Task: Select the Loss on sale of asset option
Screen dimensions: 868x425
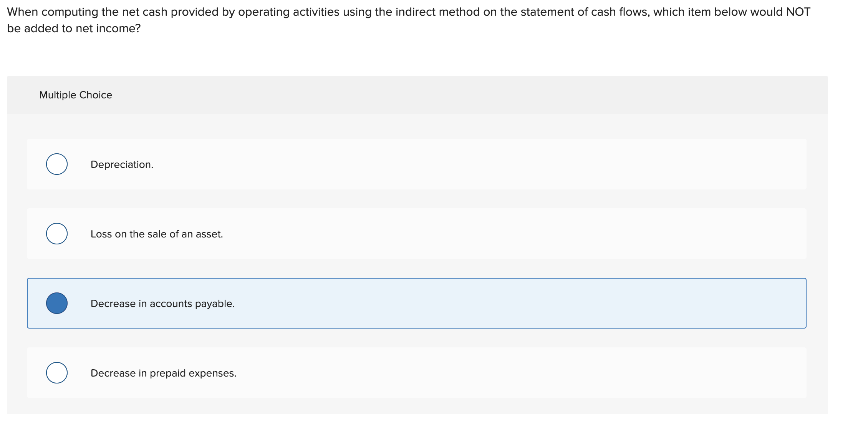Action: (56, 234)
